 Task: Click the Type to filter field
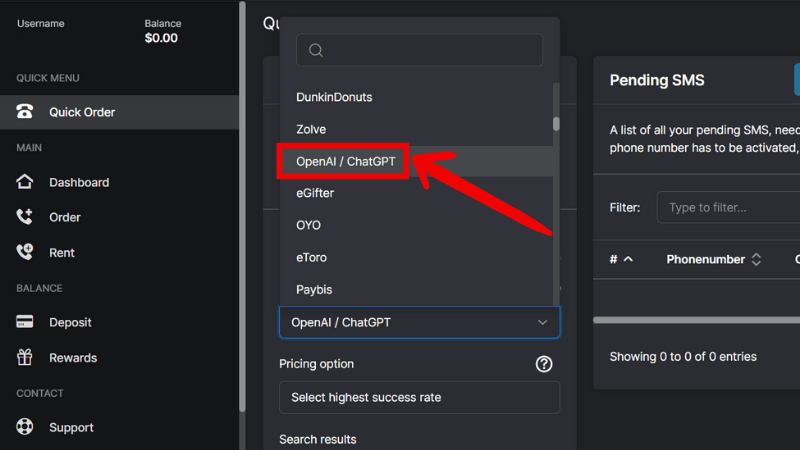click(x=729, y=207)
